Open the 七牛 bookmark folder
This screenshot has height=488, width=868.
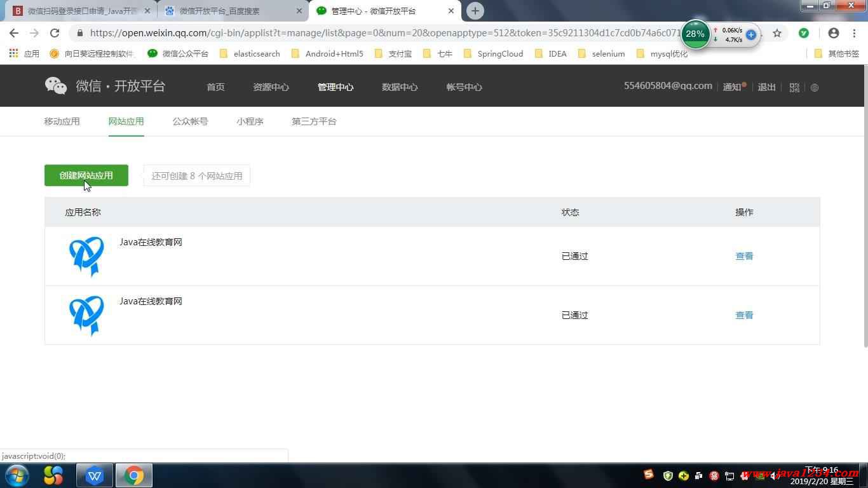438,53
